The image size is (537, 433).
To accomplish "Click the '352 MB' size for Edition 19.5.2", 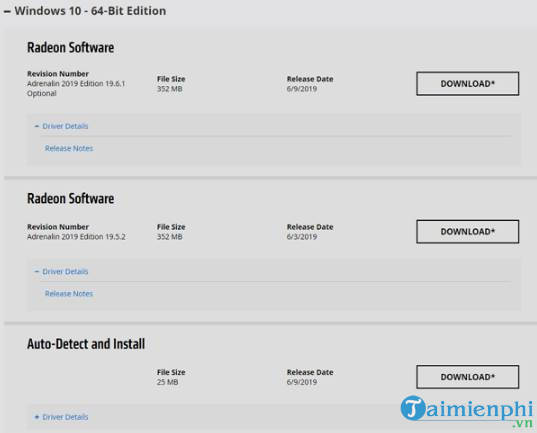I will pos(170,237).
